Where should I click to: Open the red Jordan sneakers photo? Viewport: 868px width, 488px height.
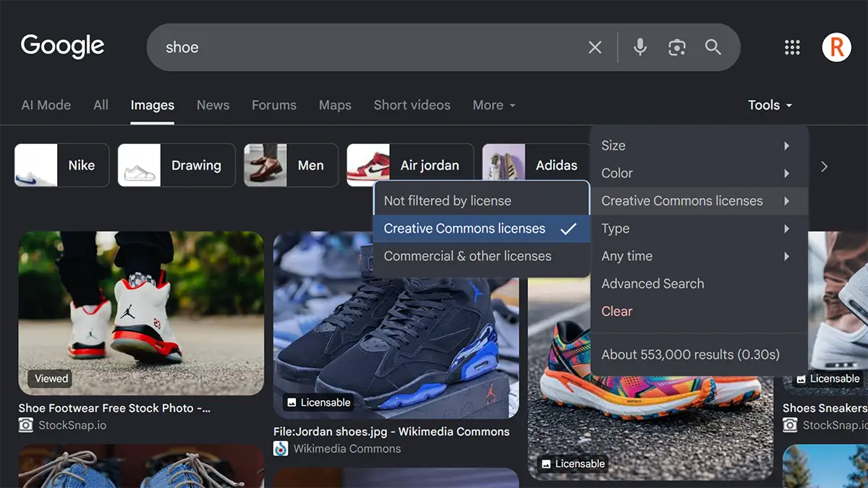141,313
